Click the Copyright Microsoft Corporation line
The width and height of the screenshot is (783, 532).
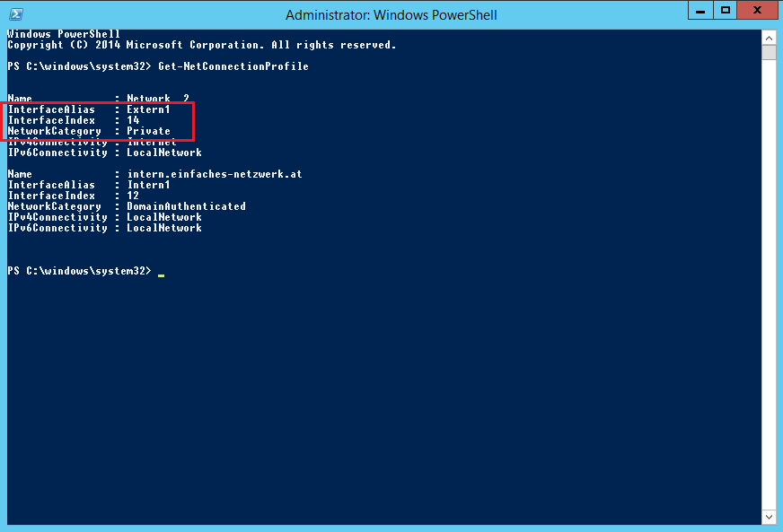(202, 45)
